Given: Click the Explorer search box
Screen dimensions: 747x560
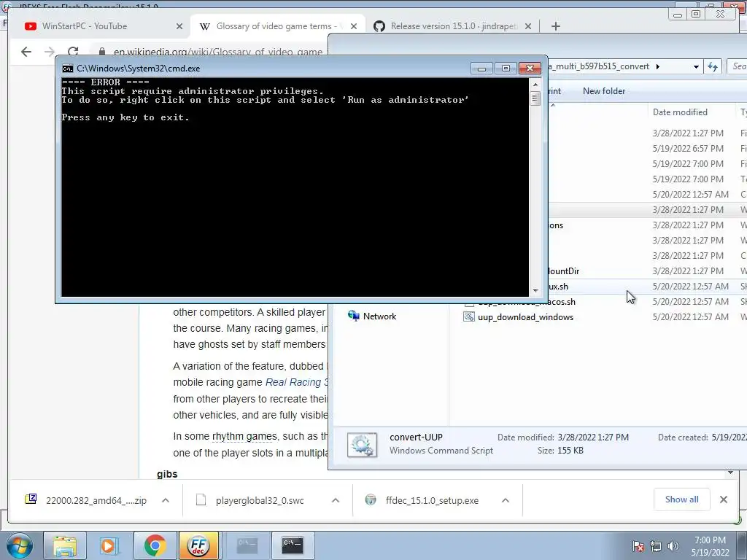Looking at the screenshot, I should click(738, 66).
